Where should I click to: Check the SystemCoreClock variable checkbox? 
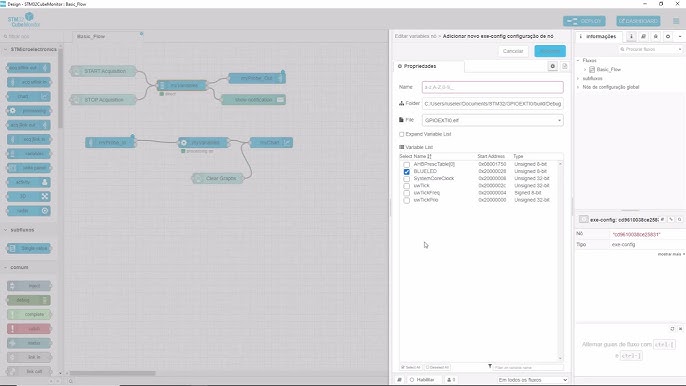click(x=406, y=179)
